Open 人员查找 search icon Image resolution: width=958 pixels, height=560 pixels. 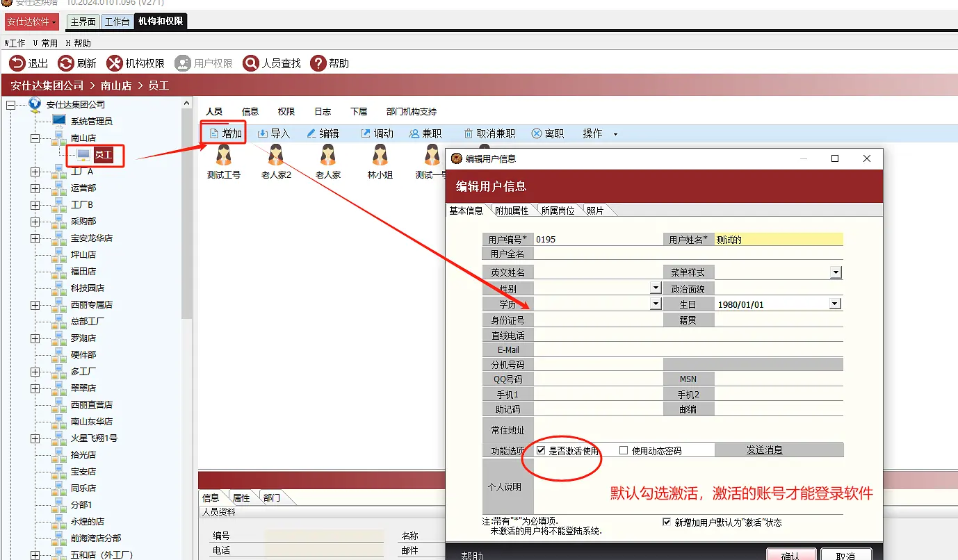pos(251,63)
